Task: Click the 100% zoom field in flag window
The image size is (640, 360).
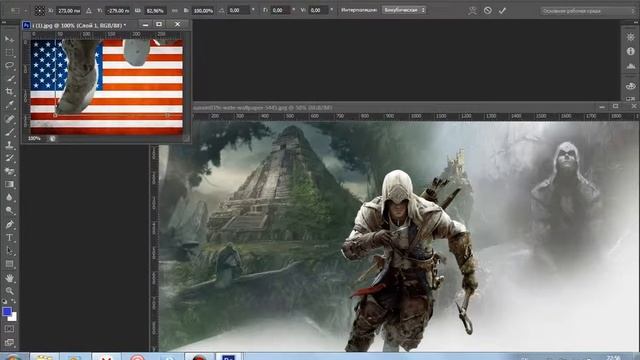Action: pos(35,139)
